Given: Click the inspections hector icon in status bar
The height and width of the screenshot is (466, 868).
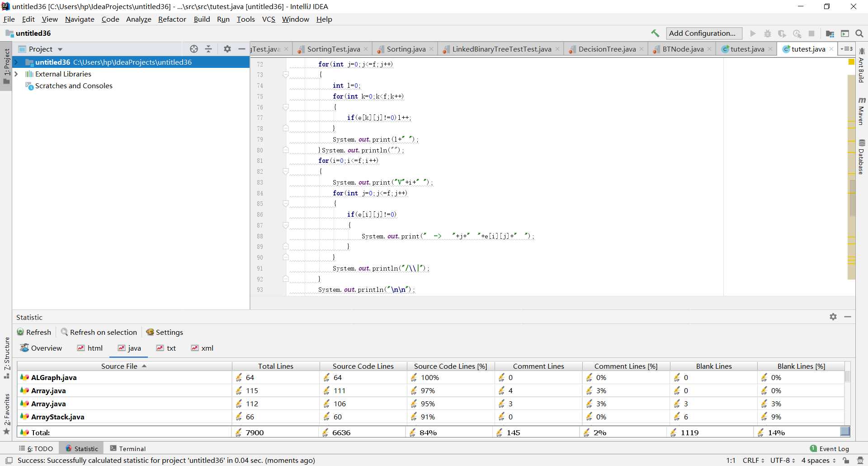Looking at the screenshot, I should (x=860, y=461).
